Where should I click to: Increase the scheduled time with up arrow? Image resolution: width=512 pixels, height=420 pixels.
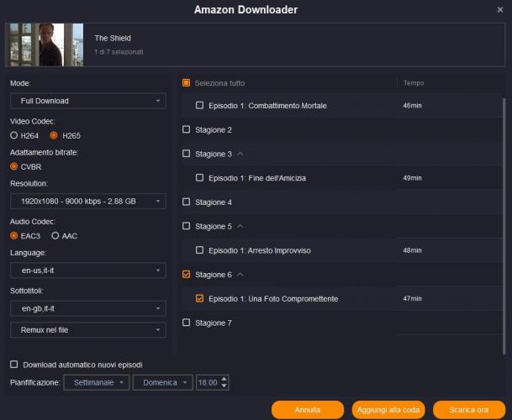224,379
